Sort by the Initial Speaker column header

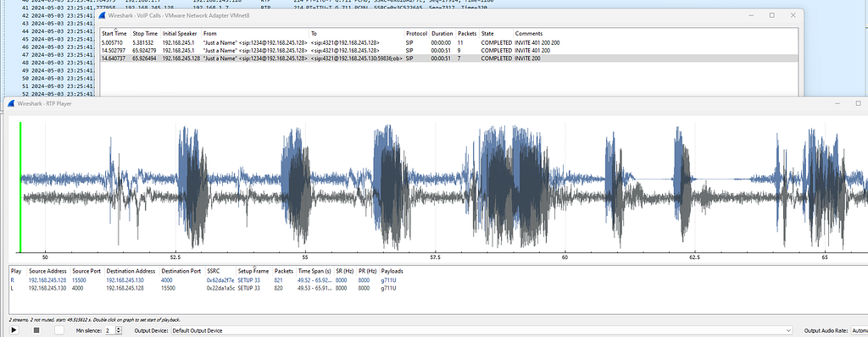pyautogui.click(x=181, y=33)
